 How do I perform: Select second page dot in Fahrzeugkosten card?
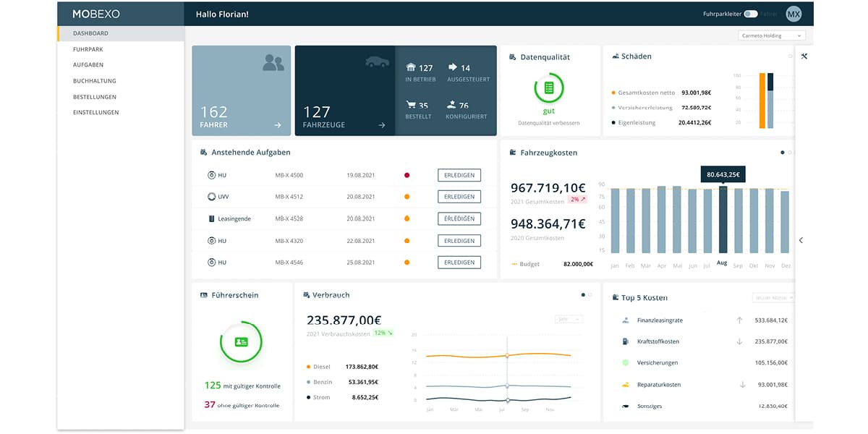pyautogui.click(x=790, y=153)
